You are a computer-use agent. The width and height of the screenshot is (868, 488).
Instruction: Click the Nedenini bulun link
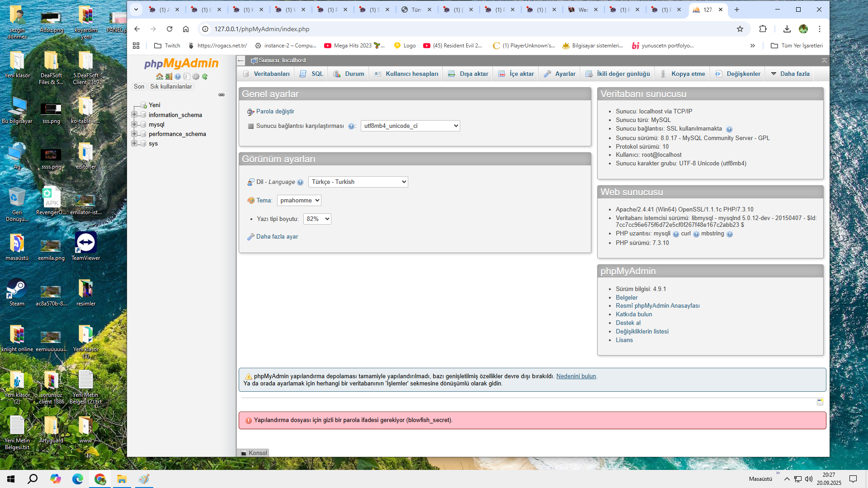pos(576,376)
